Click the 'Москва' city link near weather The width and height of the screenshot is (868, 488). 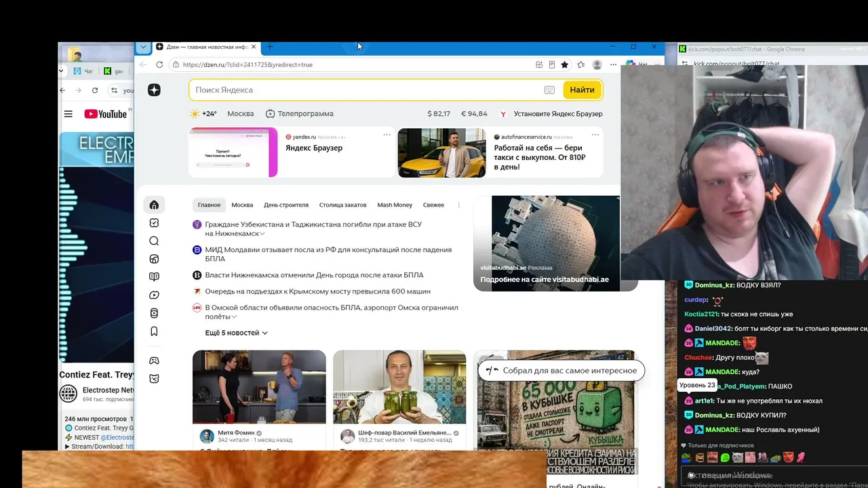pyautogui.click(x=241, y=114)
